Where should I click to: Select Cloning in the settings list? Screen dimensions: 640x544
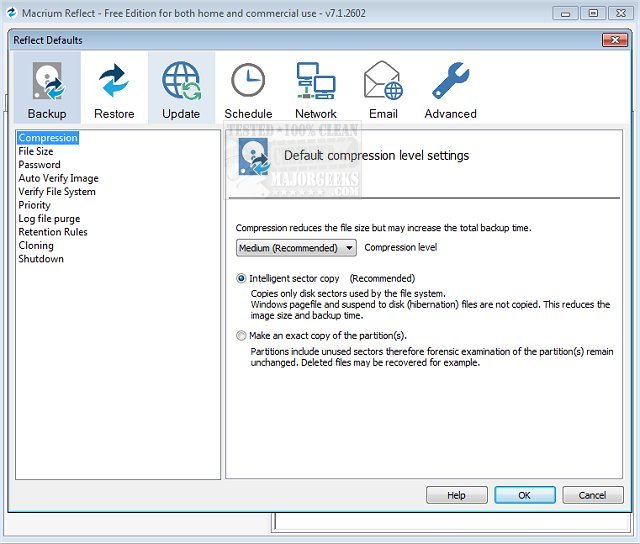36,245
